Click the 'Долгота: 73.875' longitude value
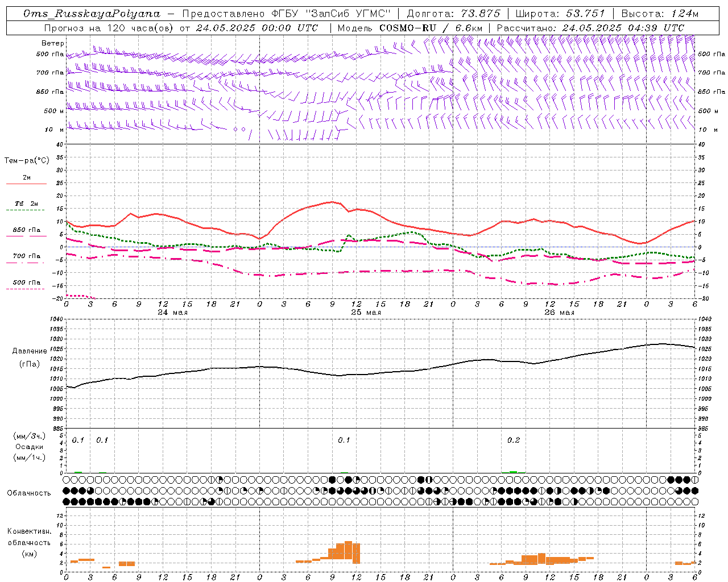The height and width of the screenshot is (582, 728). [454, 14]
